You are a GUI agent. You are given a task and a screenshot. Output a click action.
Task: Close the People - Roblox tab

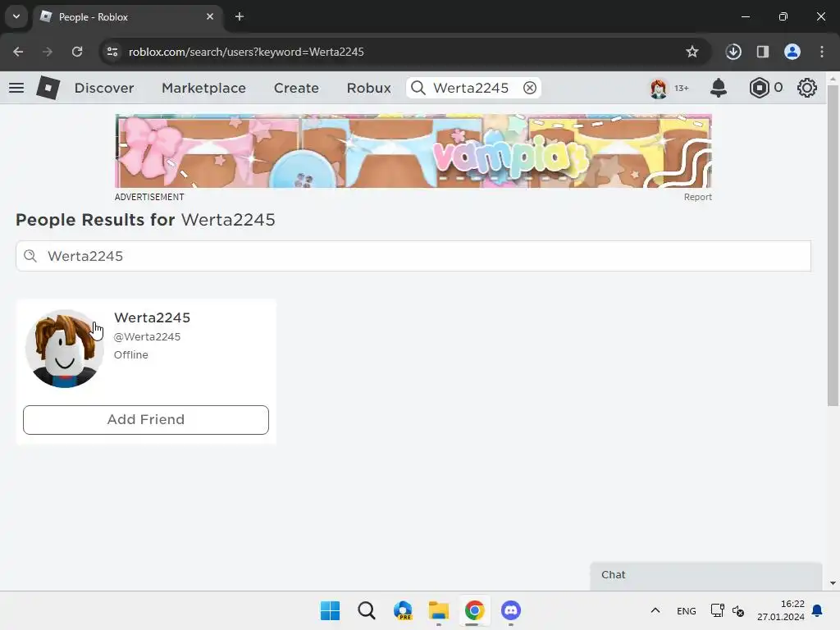coord(210,16)
